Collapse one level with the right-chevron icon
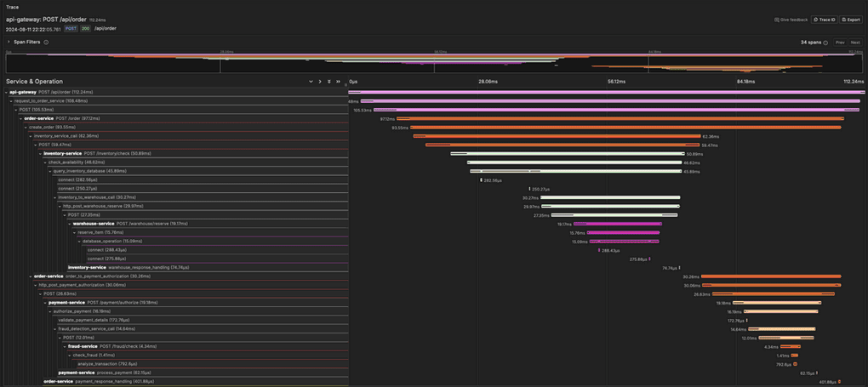Image resolution: width=868 pixels, height=387 pixels. [x=320, y=82]
